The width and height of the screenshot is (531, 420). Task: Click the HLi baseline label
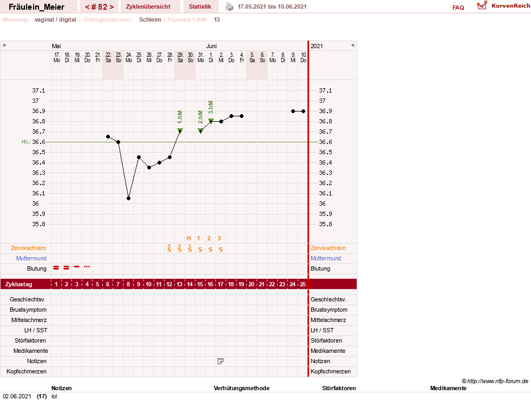(26, 142)
